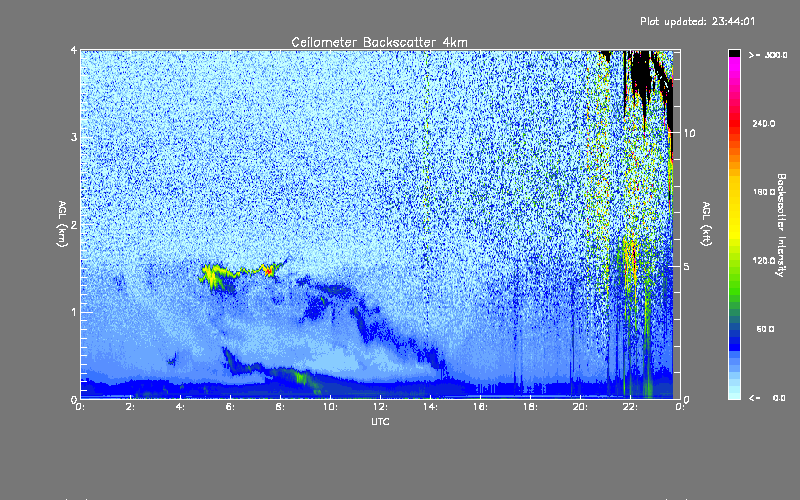Click the "Backscatter Intensity" colorbar label
Viewport: 800px width, 500px height.
[781, 225]
